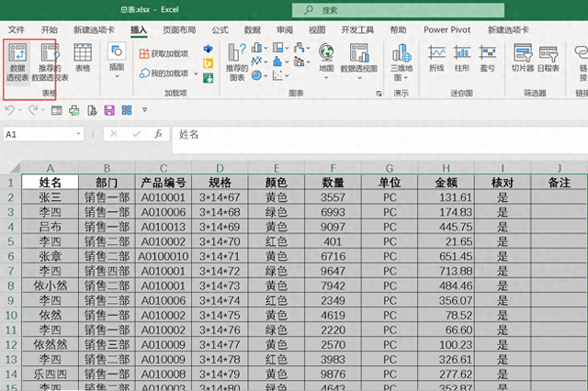Viewport: 588px width, 391px height.
Task: Click the Visio Data Visualizer add-in icon
Action: point(208,49)
